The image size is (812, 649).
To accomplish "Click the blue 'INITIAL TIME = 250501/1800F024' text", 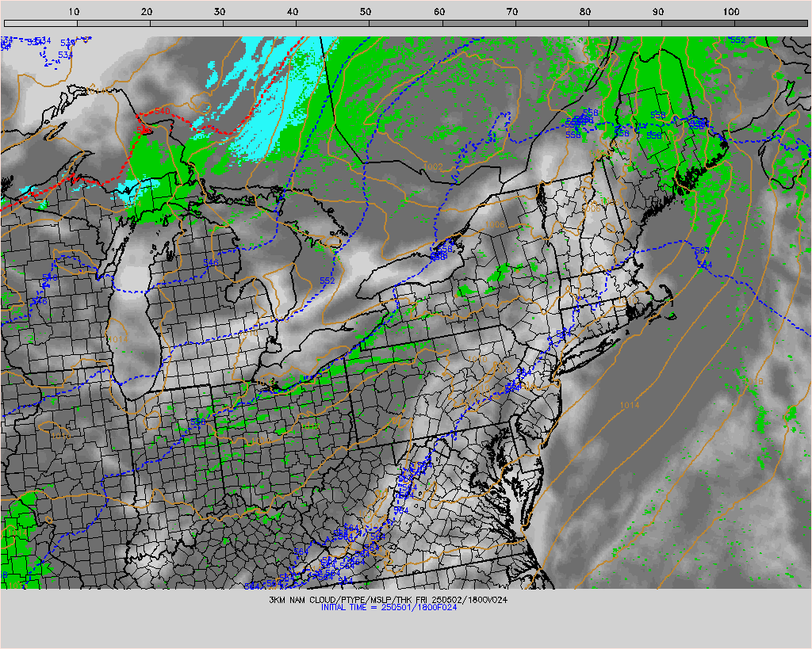I will (x=389, y=607).
